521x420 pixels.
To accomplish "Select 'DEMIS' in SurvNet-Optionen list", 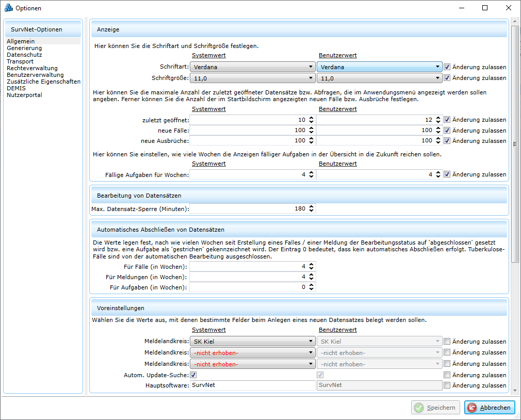I will [x=15, y=88].
